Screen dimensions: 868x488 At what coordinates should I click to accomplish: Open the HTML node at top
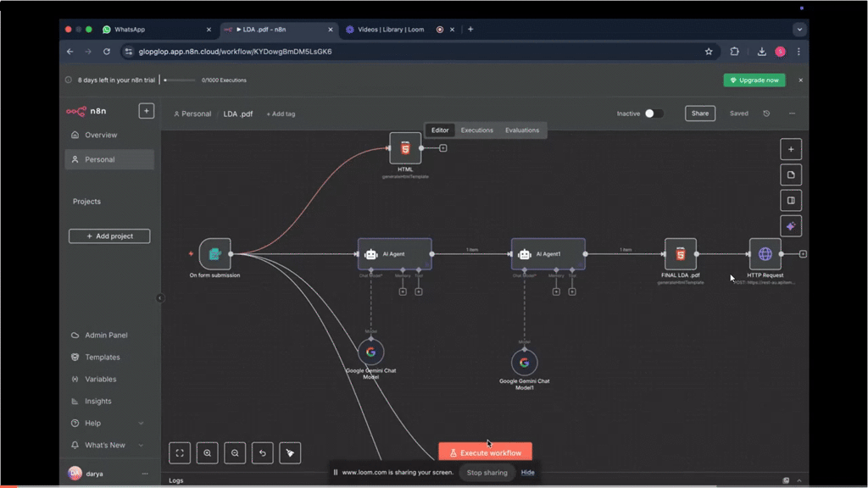[x=405, y=148]
